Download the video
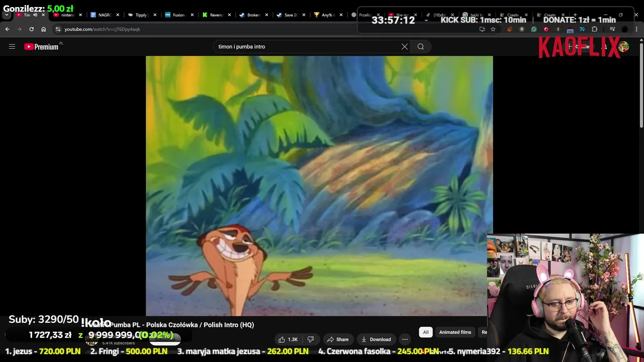644x362 pixels. click(x=376, y=339)
